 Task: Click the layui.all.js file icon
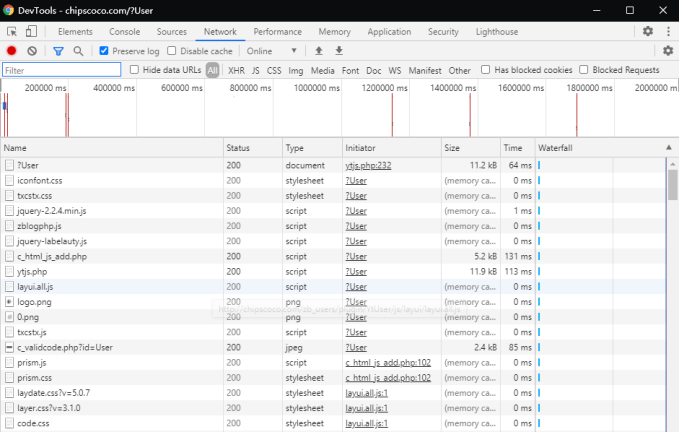click(9, 287)
